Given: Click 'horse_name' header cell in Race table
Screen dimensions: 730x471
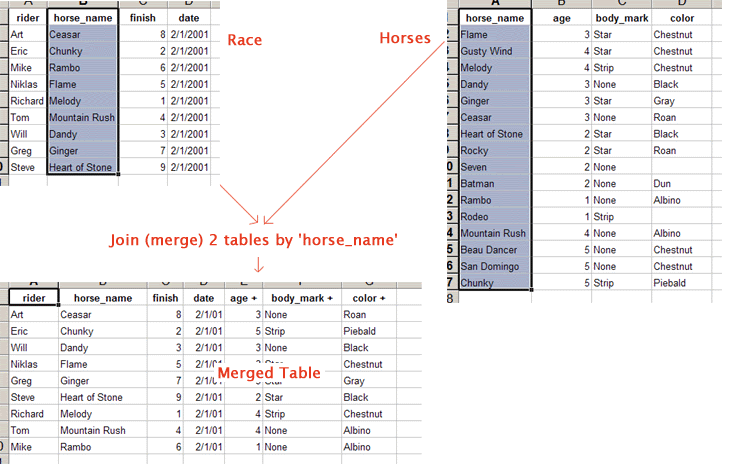Looking at the screenshot, I should (x=83, y=18).
